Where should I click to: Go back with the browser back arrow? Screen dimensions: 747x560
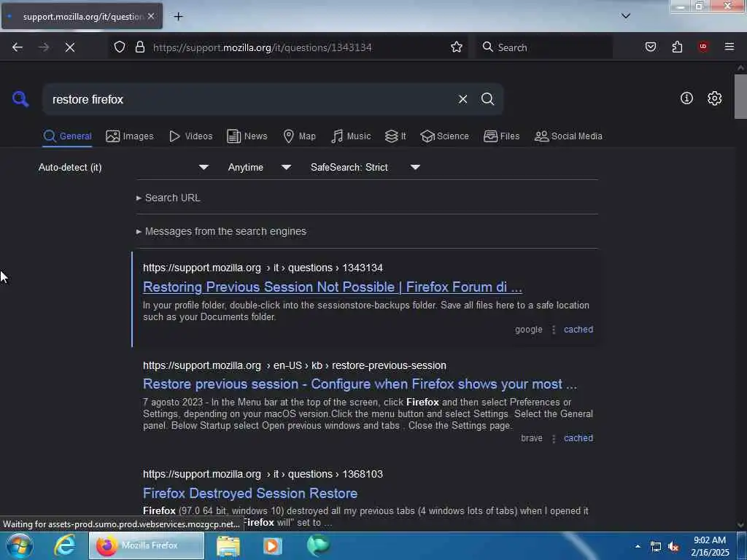(x=18, y=47)
